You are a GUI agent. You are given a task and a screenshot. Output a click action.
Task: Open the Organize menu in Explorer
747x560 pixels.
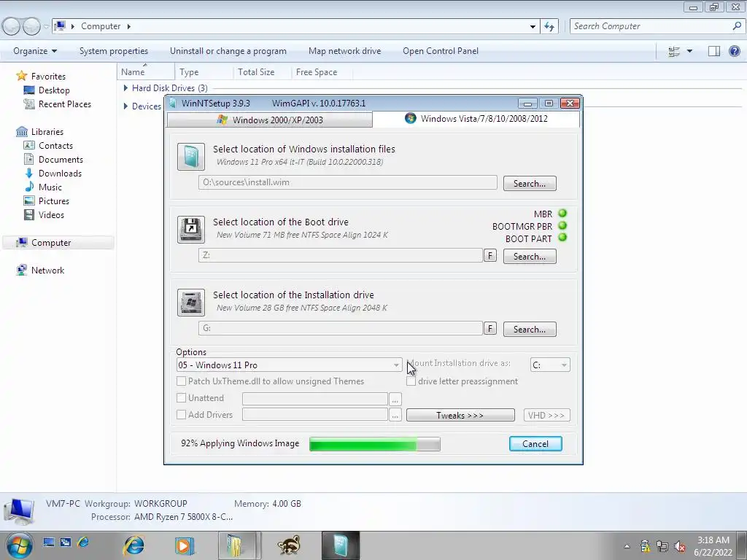(35, 51)
